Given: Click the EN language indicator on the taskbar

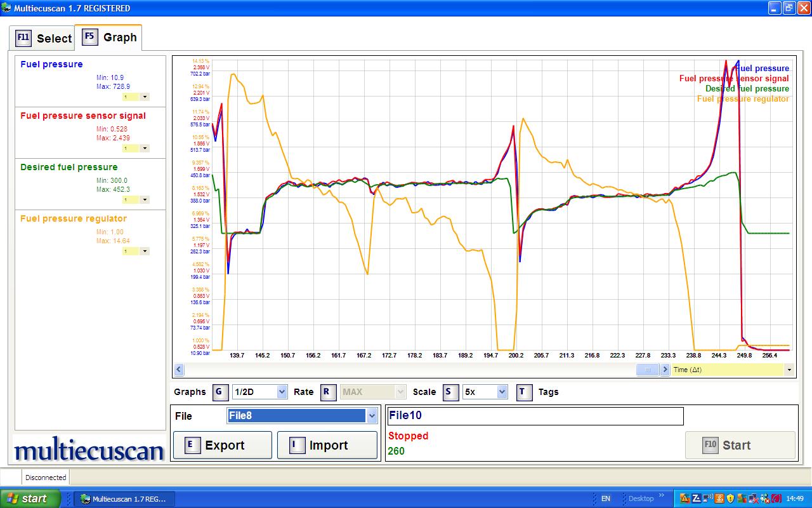Looking at the screenshot, I should [x=606, y=499].
